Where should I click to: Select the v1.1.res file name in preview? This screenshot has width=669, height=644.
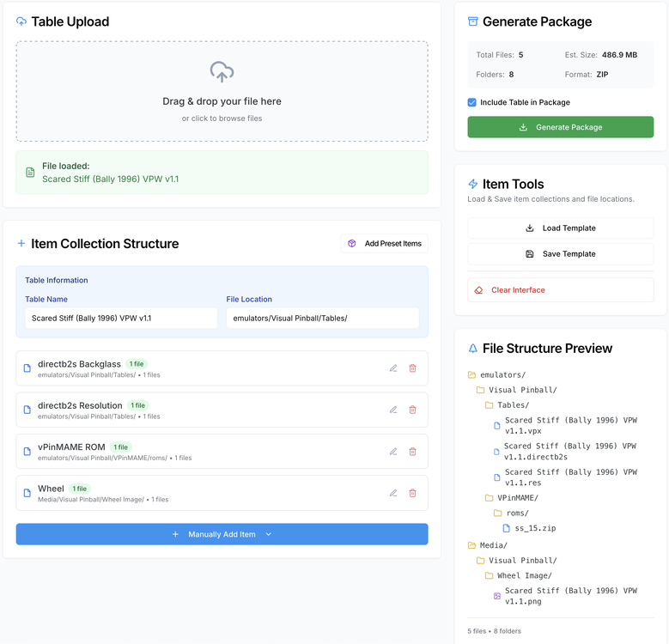click(x=571, y=477)
